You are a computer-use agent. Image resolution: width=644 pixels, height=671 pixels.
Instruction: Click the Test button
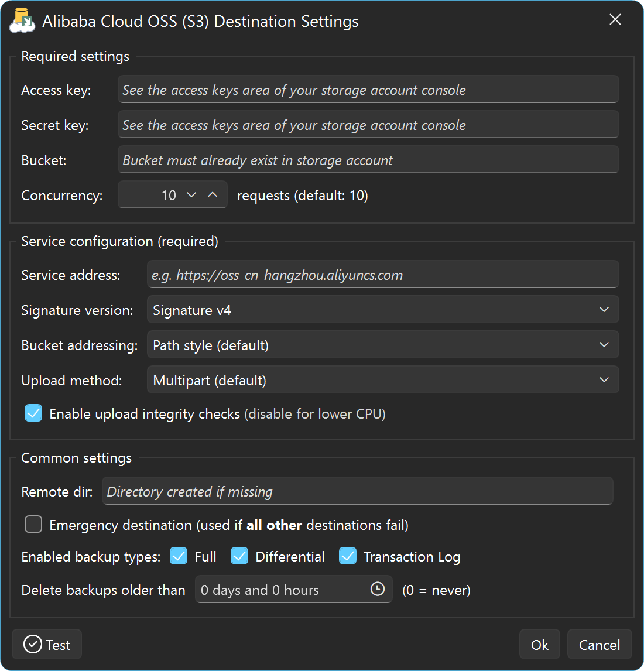(47, 644)
